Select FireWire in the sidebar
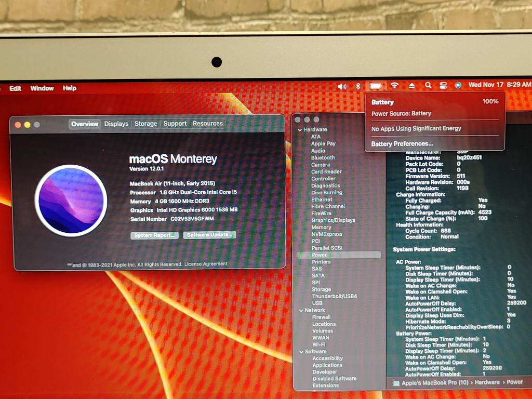 pos(321,214)
